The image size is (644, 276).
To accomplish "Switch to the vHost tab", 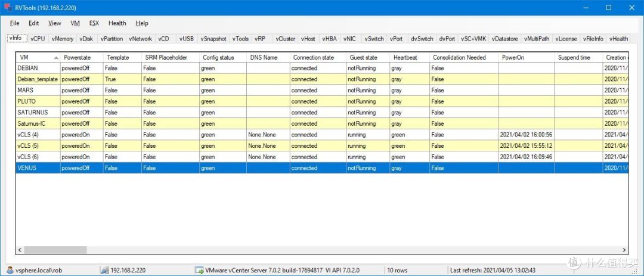I will point(308,39).
